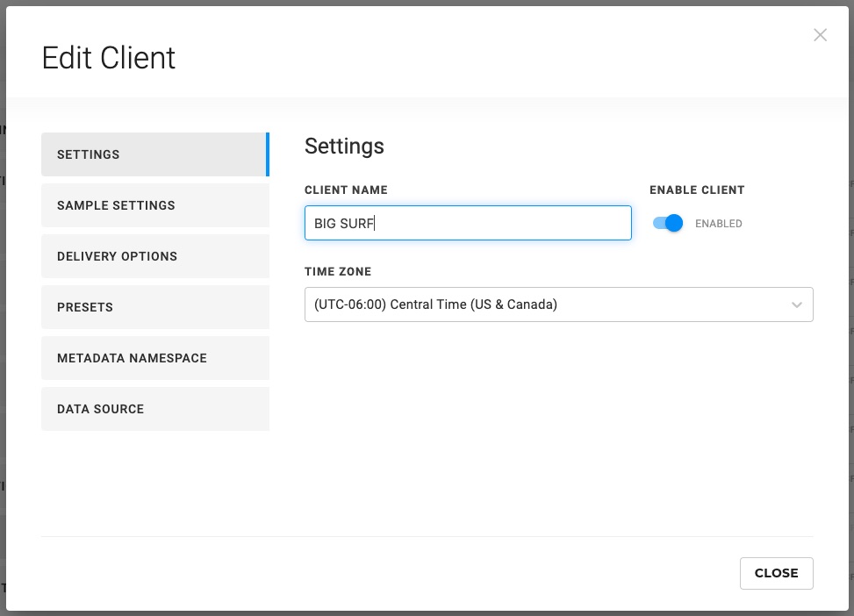Click the ENABLED status text beside the switch
Viewport: 854px width, 616px height.
coord(718,224)
